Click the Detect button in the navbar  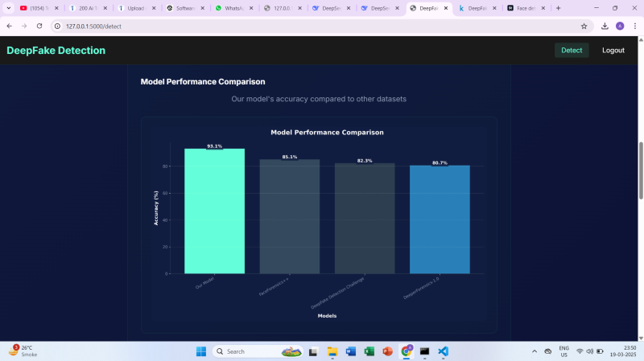[x=572, y=50]
